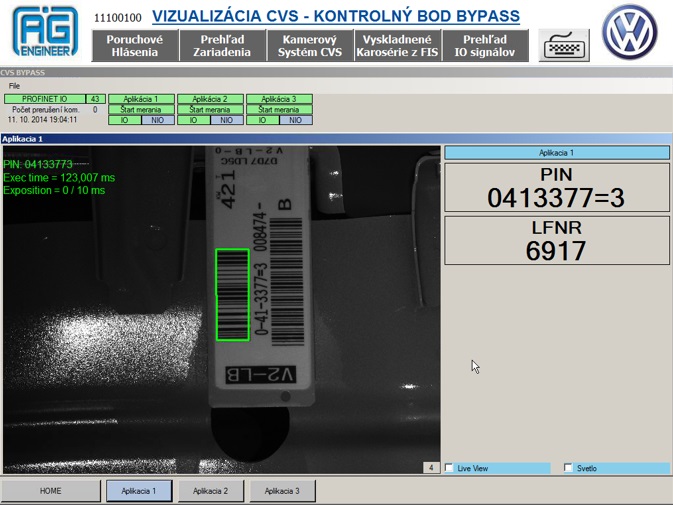Open Prehľad Zariadenia tab
The image size is (673, 505).
click(222, 45)
